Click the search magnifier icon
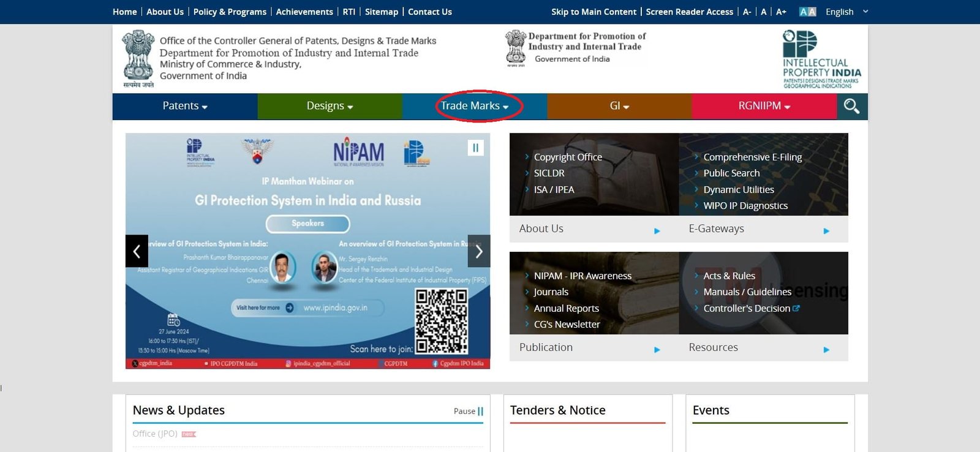980x452 pixels. click(851, 107)
